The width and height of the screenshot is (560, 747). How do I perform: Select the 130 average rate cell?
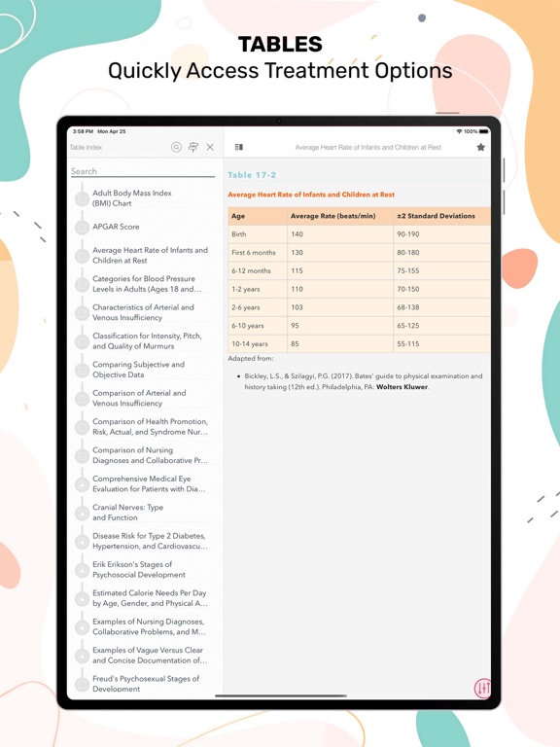coord(340,253)
